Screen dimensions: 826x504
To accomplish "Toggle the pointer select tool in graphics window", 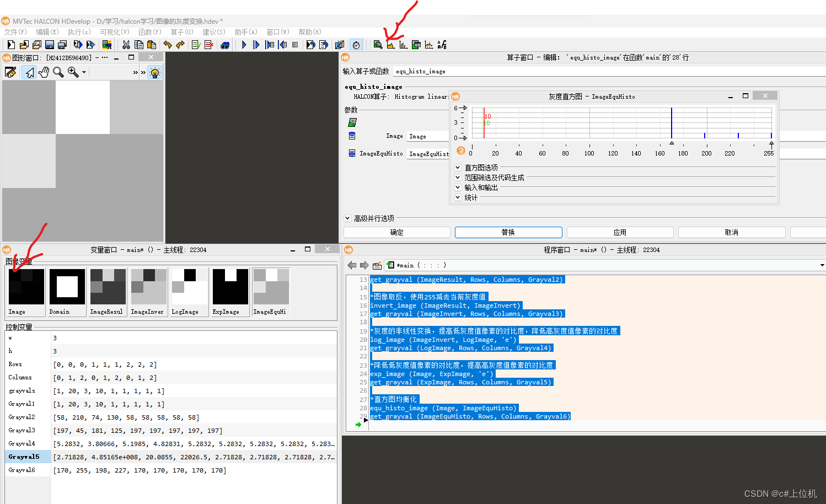I will click(x=29, y=72).
